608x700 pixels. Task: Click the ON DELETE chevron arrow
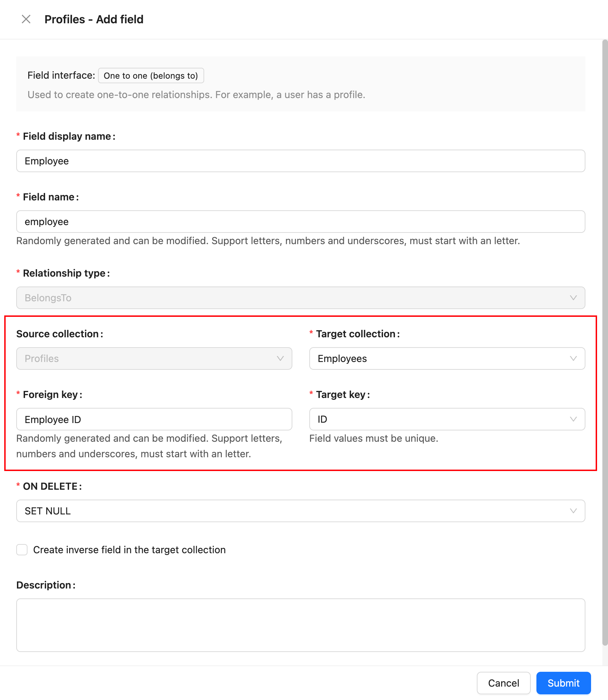point(573,511)
